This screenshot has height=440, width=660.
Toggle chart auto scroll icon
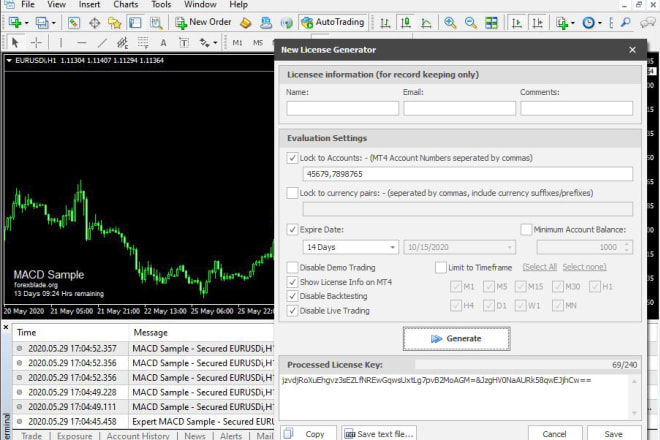516,22
